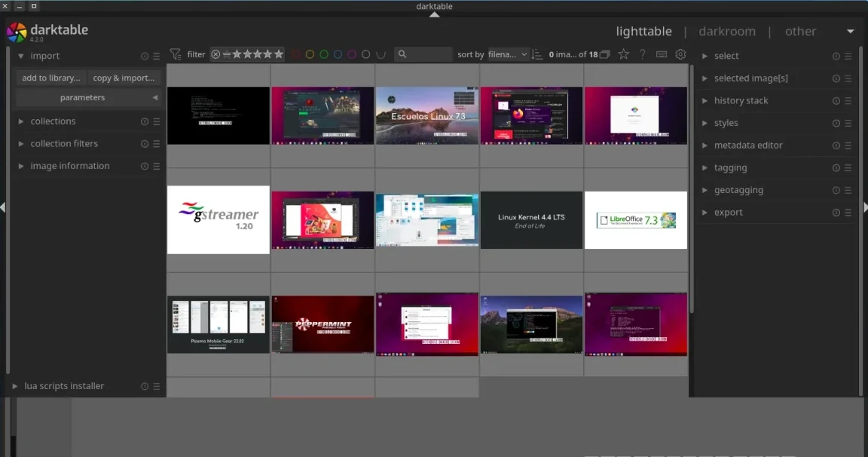Open image information presets menu

click(x=157, y=166)
